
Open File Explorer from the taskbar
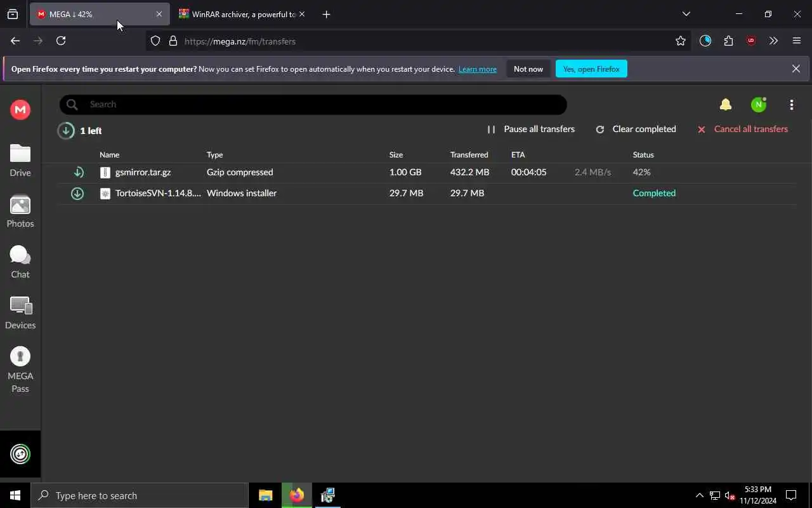point(266,495)
